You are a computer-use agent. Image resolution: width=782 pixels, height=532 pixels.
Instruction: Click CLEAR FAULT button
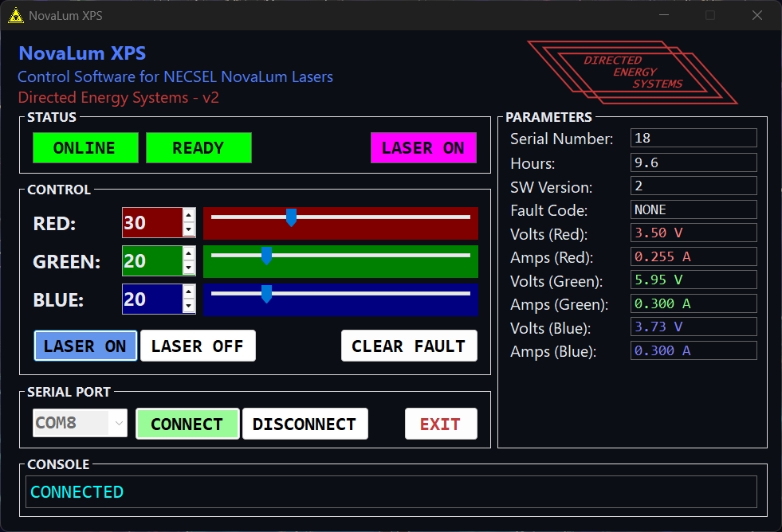(409, 346)
